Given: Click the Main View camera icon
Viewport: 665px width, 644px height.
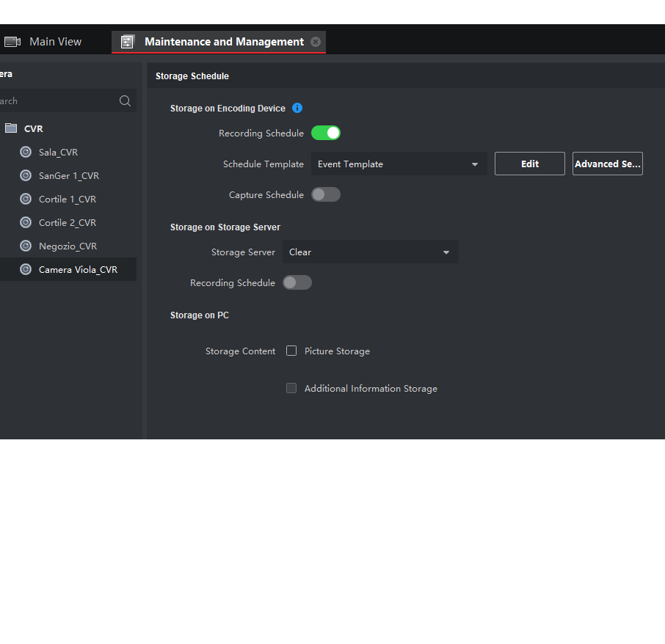Looking at the screenshot, I should (12, 42).
